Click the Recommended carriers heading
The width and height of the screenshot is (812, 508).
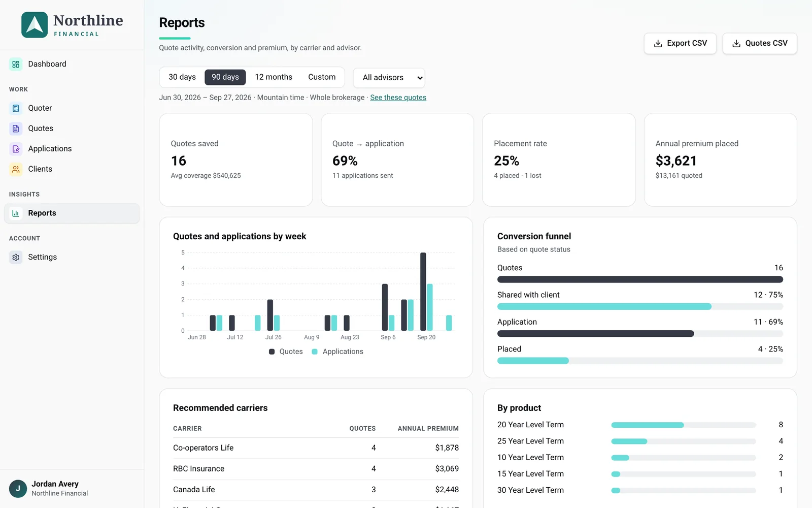pyautogui.click(x=220, y=408)
